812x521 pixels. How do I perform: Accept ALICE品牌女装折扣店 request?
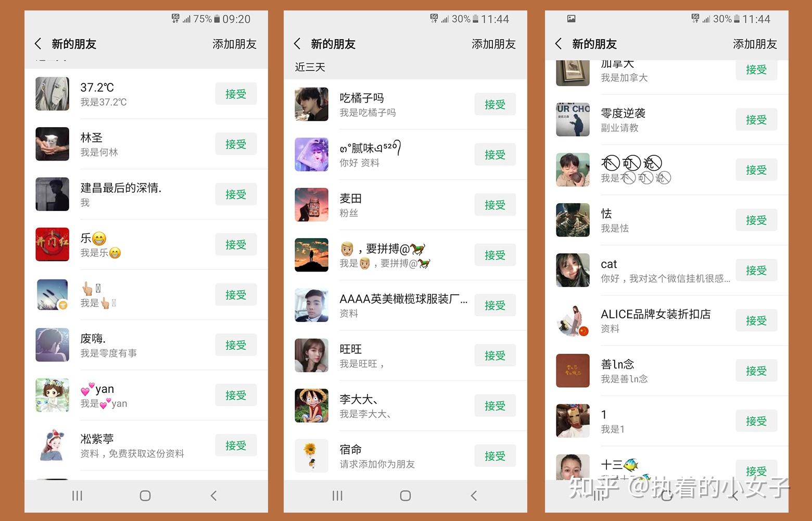tap(756, 320)
